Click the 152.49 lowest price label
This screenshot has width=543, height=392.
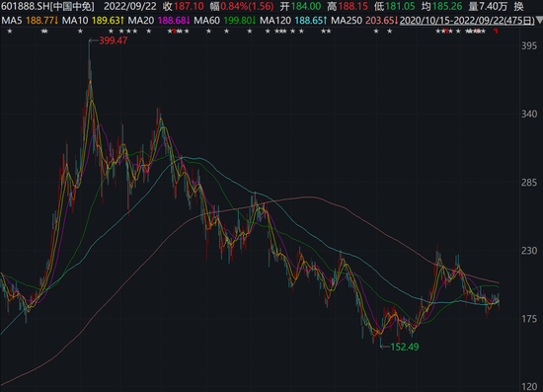click(x=405, y=347)
